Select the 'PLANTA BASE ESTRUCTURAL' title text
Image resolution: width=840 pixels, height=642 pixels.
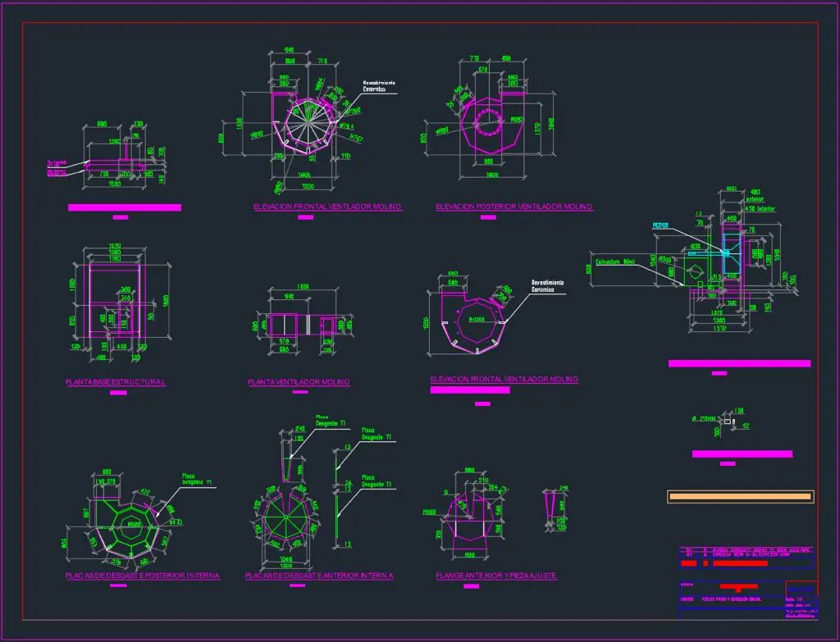[x=116, y=382]
